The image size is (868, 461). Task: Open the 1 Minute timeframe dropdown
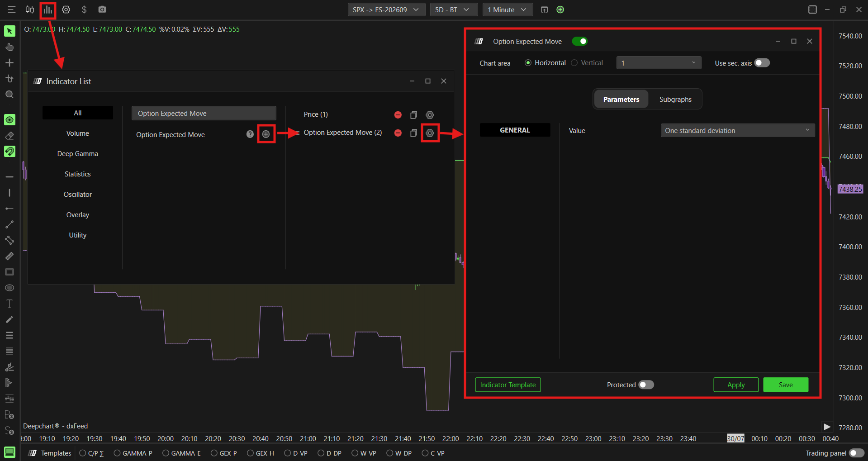pos(508,10)
